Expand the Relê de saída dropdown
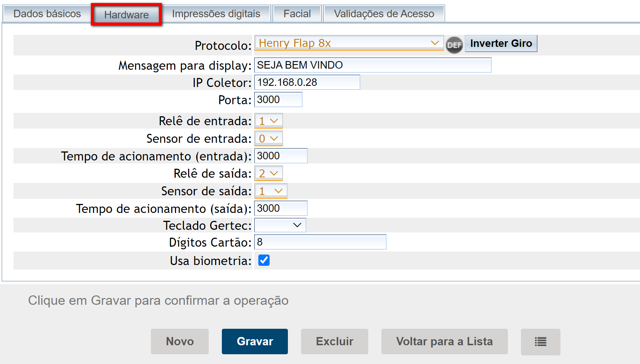640x364 pixels. [268, 174]
